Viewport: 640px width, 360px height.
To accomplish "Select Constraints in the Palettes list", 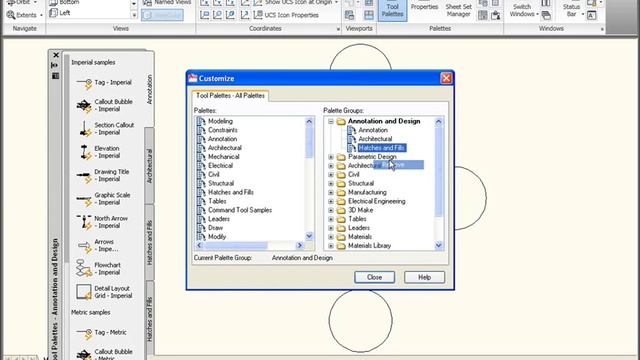I will (x=222, y=130).
